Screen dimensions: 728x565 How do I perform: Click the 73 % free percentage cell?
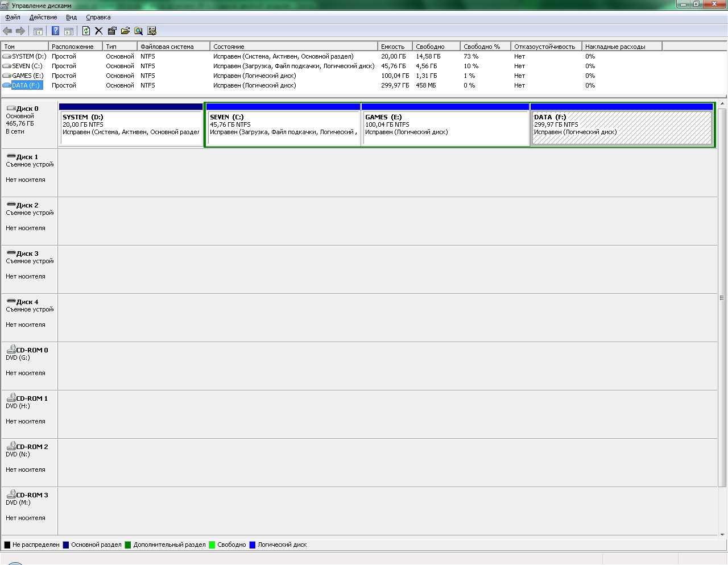(x=471, y=56)
